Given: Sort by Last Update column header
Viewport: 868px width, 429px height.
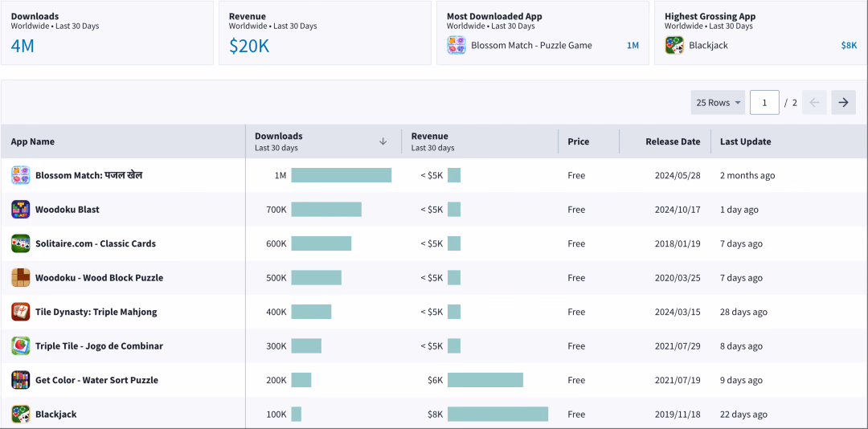Looking at the screenshot, I should (745, 141).
